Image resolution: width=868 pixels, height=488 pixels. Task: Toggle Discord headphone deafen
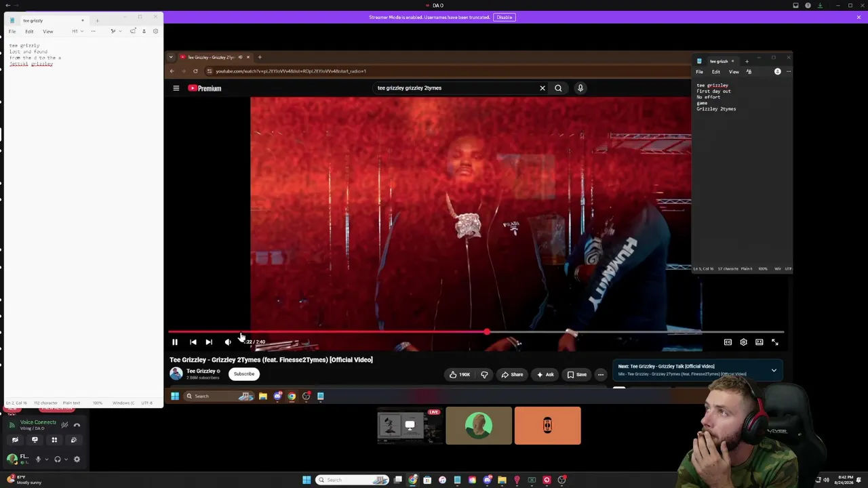coord(58,459)
